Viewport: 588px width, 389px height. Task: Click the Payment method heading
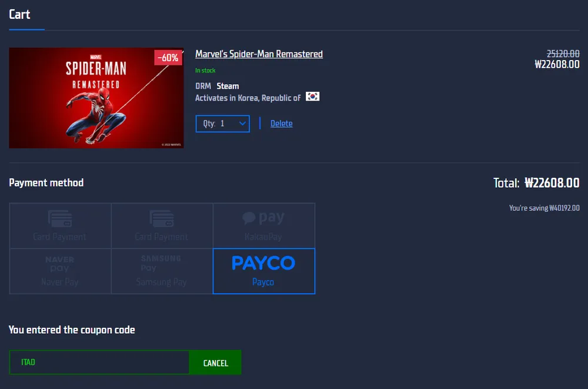coord(46,183)
